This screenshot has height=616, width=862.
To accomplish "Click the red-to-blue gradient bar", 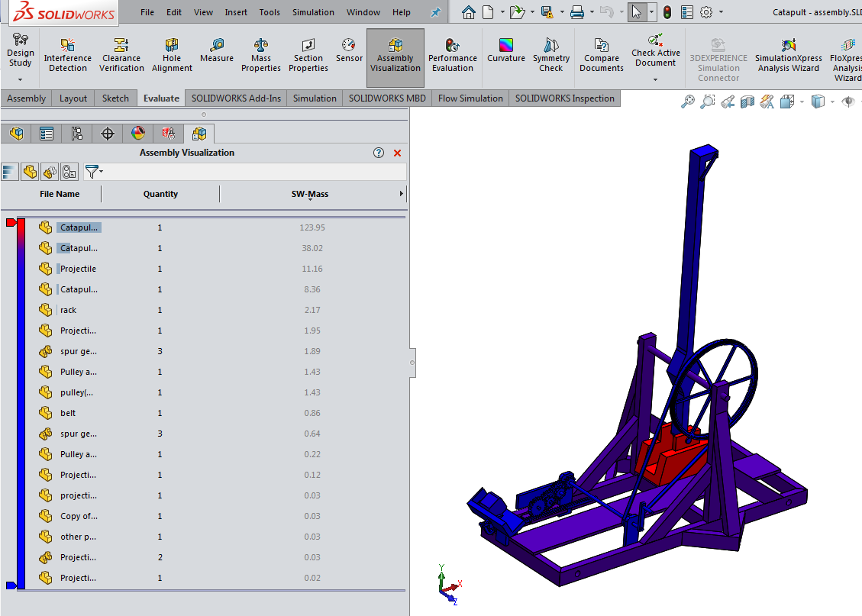I will (x=21, y=404).
